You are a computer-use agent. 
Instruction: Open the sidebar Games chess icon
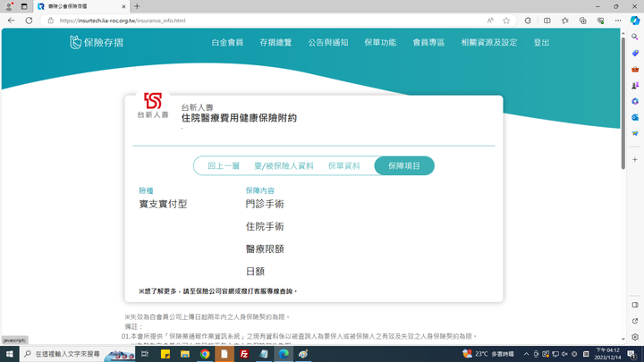(635, 86)
